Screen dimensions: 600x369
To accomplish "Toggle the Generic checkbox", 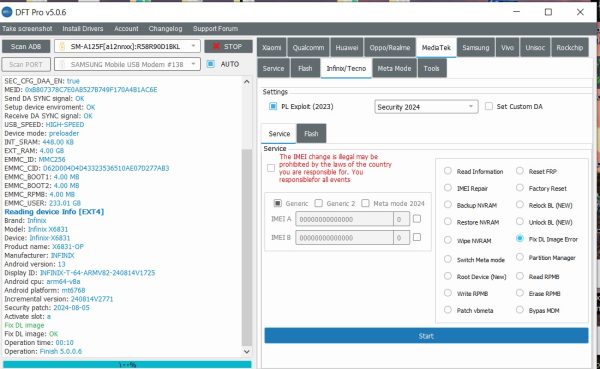I will [277, 203].
